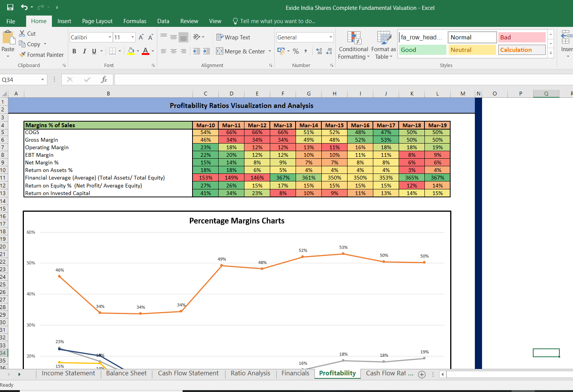Increase cell indent

(207, 51)
